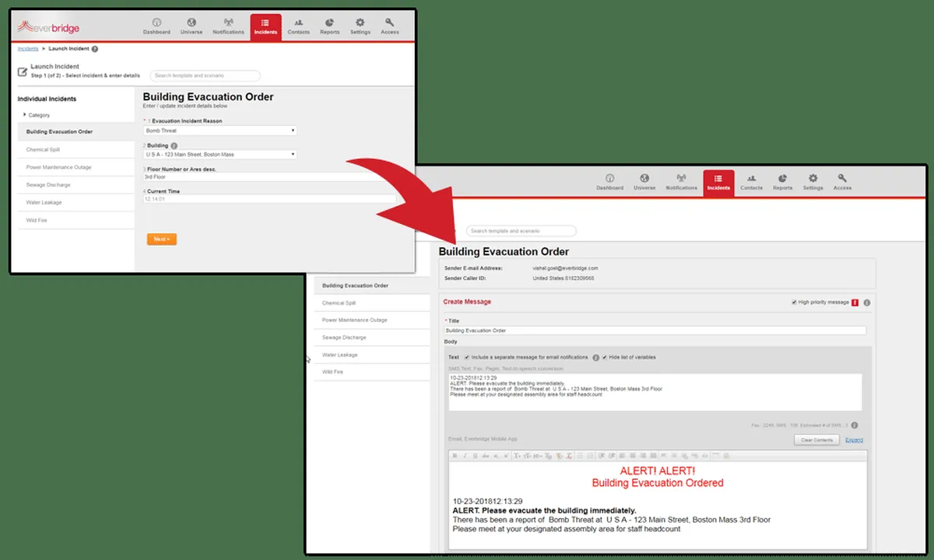The height and width of the screenshot is (560, 934).
Task: Open Dashboard tab in the right window
Action: [x=609, y=183]
